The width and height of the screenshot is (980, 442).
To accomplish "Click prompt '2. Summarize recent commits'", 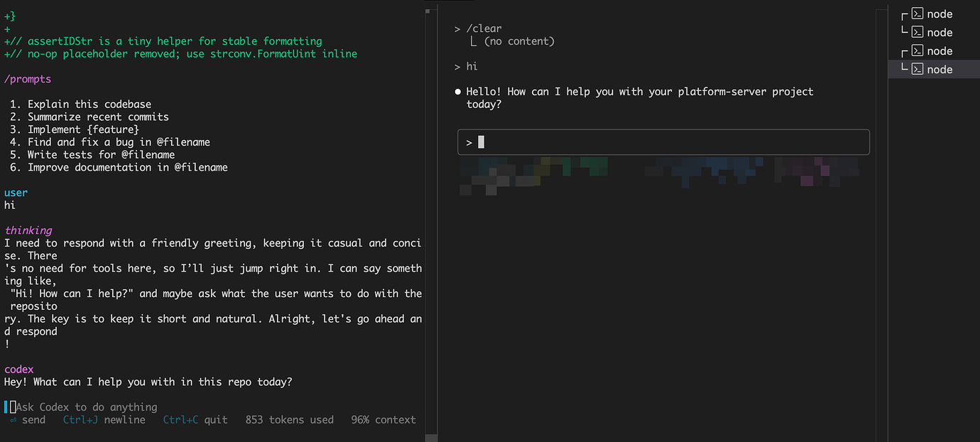I will [x=89, y=117].
